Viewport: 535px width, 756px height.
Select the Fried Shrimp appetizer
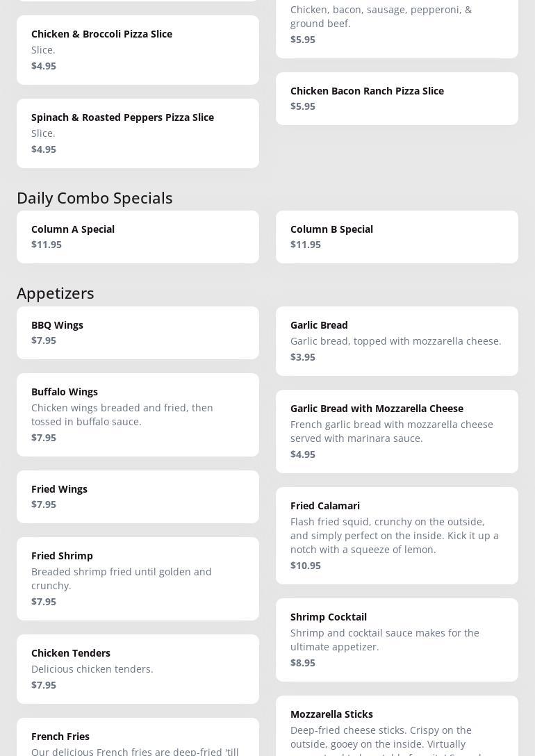[138, 579]
